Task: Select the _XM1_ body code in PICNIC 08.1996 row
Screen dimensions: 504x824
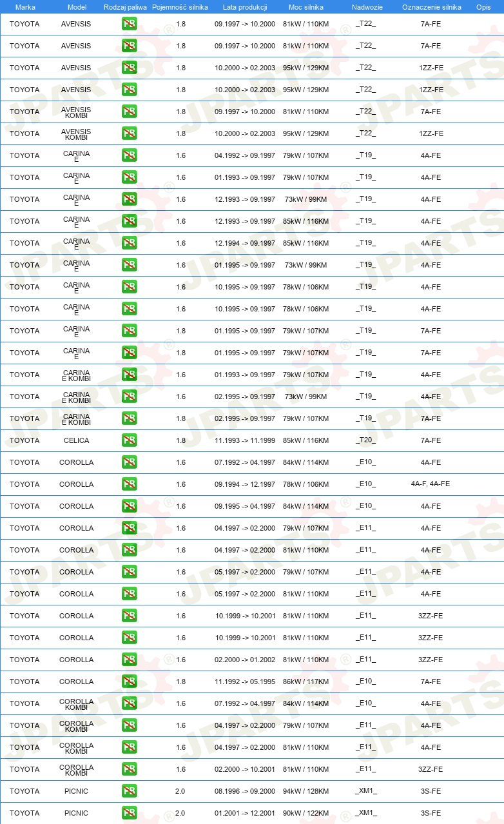Action: point(365,791)
